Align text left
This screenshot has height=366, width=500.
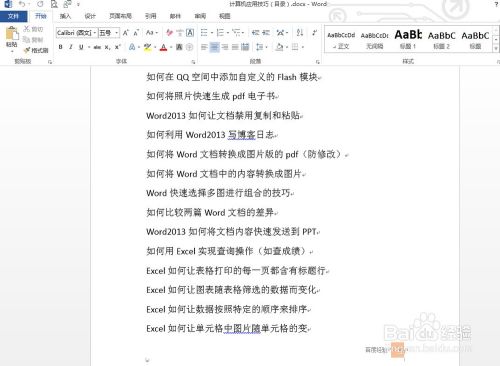click(204, 47)
